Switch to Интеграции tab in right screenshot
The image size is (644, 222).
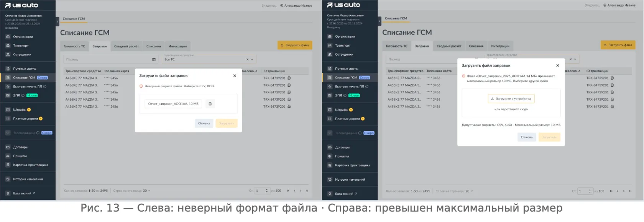[x=500, y=46]
